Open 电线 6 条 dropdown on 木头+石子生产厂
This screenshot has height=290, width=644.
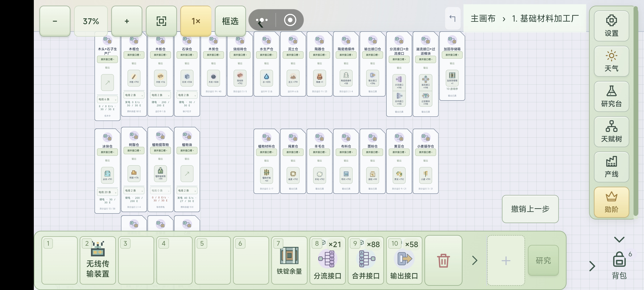107,99
